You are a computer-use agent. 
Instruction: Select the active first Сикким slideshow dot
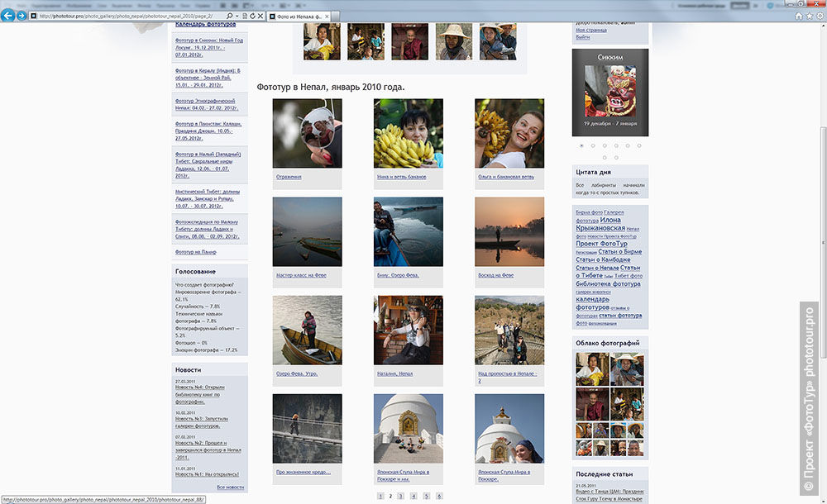coord(581,145)
